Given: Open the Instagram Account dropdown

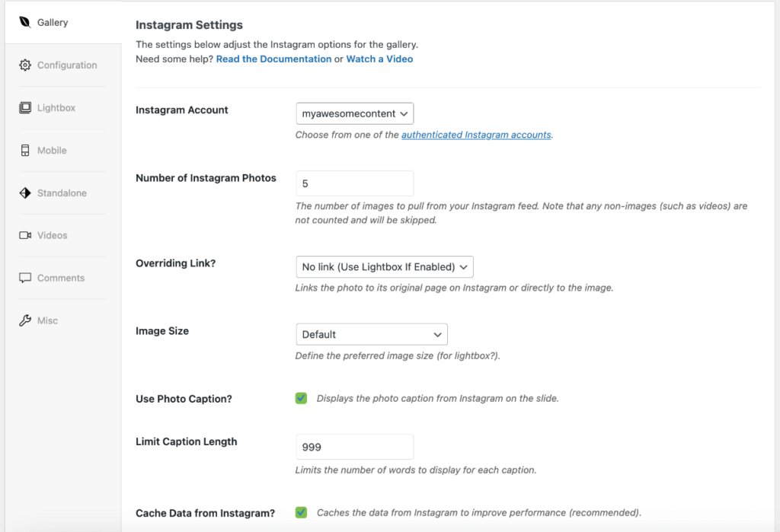Looking at the screenshot, I should pos(355,113).
